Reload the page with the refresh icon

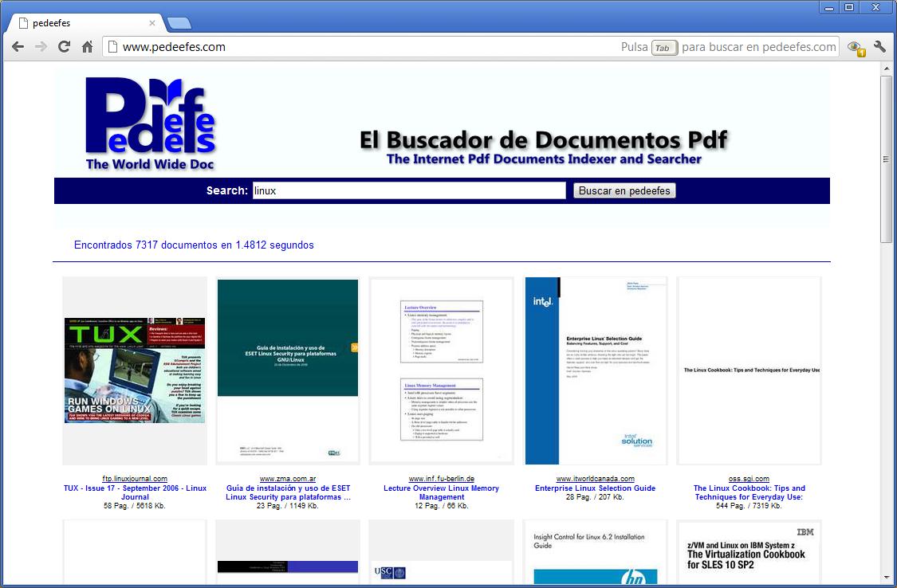point(64,47)
